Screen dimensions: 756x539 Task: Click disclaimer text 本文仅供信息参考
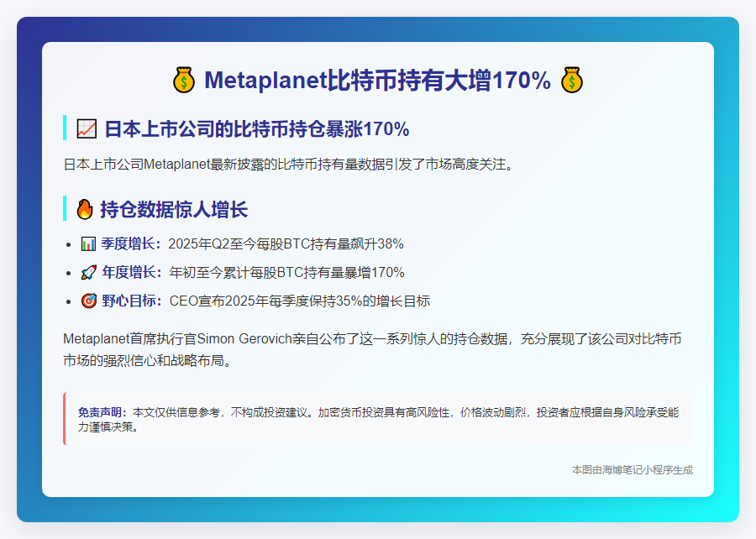(x=379, y=420)
